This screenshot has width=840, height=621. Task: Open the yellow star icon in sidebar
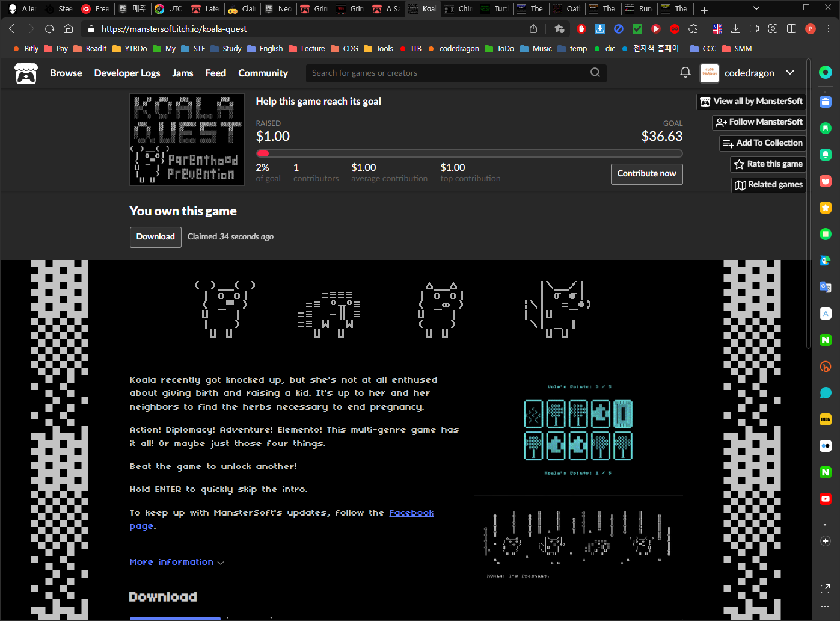[x=826, y=208]
